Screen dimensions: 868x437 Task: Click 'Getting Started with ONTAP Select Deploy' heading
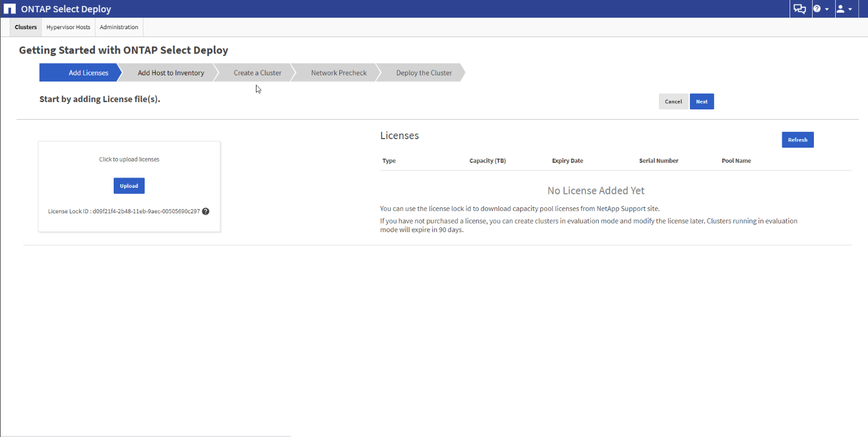(x=123, y=50)
